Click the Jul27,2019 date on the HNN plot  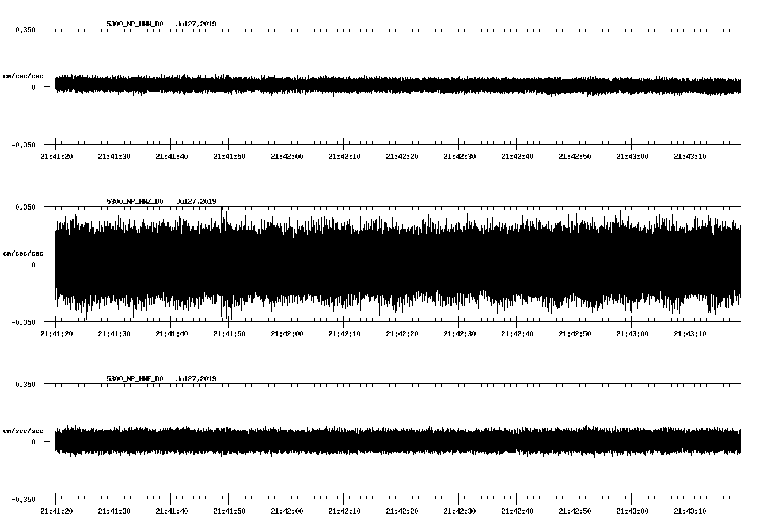(196, 24)
